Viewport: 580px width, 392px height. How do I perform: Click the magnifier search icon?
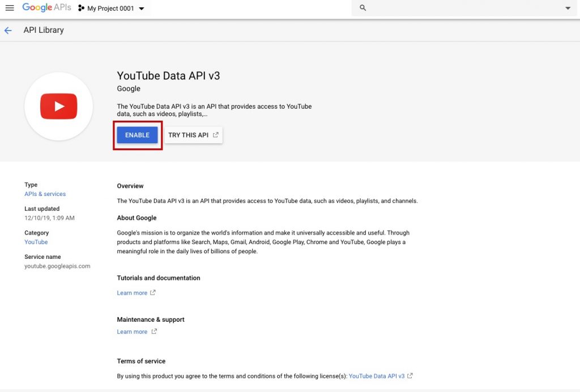363,8
